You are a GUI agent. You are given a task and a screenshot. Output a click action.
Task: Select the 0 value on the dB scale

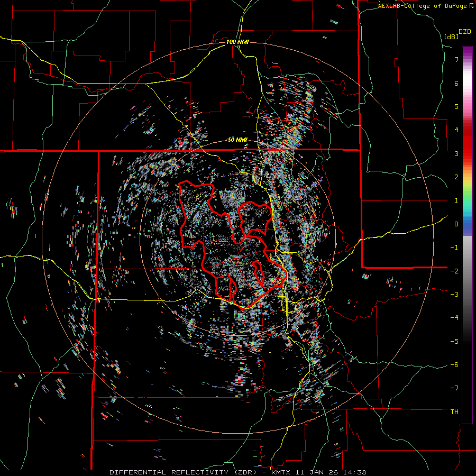click(x=456, y=224)
